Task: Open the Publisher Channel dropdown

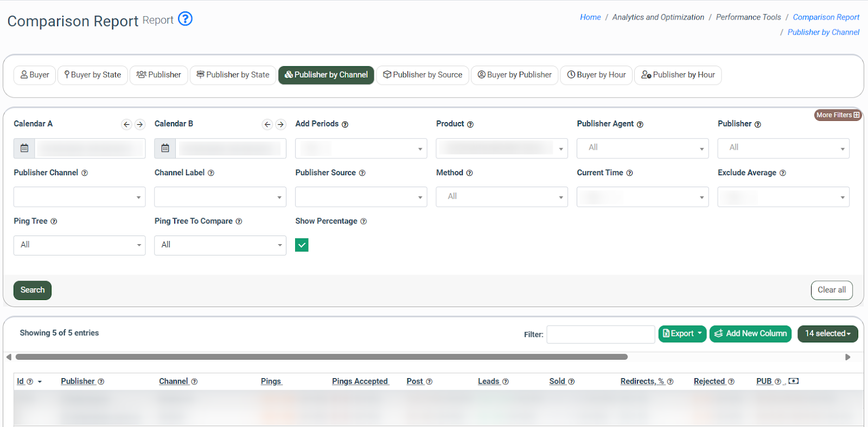Action: [79, 197]
